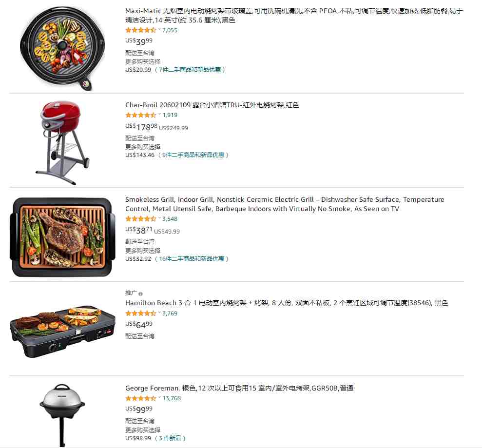Open the Maxi-Matic round grill product image

click(x=62, y=48)
